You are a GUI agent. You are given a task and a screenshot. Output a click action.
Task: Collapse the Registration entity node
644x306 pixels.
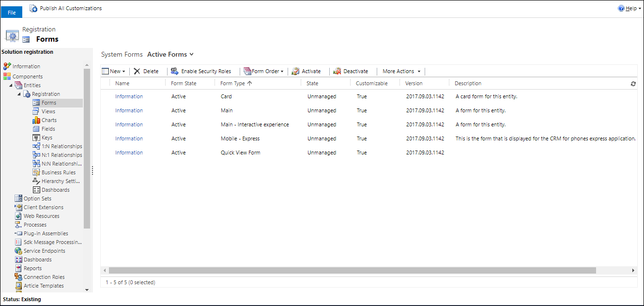tap(20, 94)
